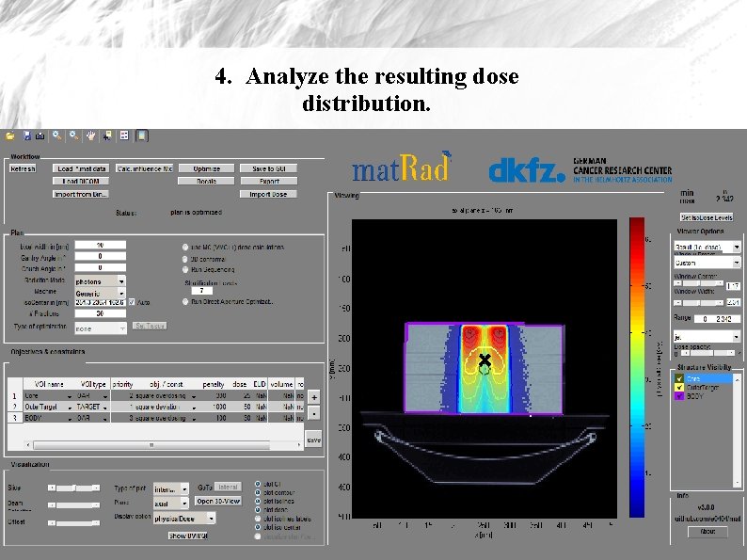The image size is (747, 560).
Task: Click the Open 3D-View button
Action: tap(218, 502)
